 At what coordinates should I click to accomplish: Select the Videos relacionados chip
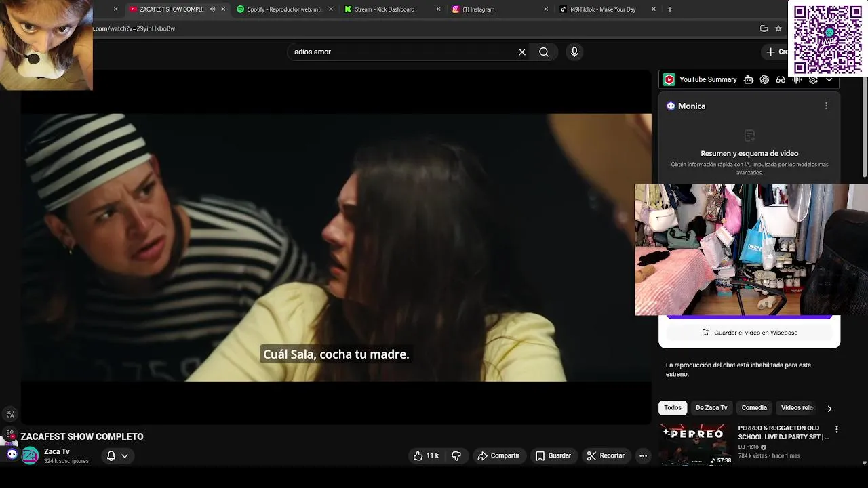coord(797,408)
